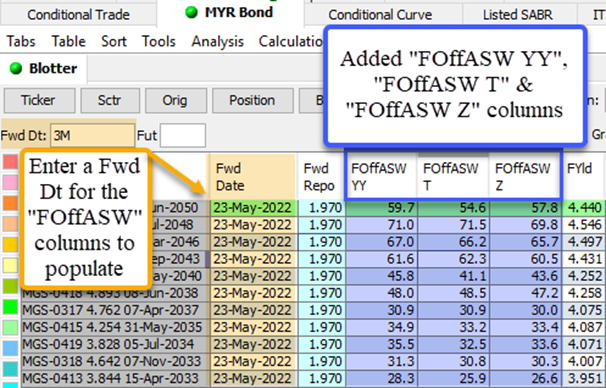This screenshot has height=388, width=606.
Task: Click the Ticker button
Action: pyautogui.click(x=39, y=100)
